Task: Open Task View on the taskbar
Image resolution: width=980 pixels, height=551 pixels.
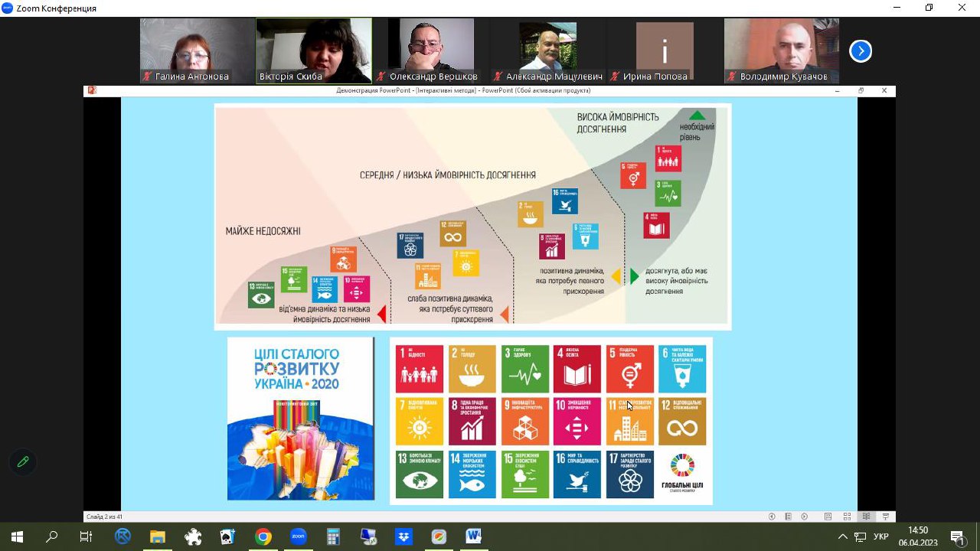Action: pyautogui.click(x=87, y=536)
